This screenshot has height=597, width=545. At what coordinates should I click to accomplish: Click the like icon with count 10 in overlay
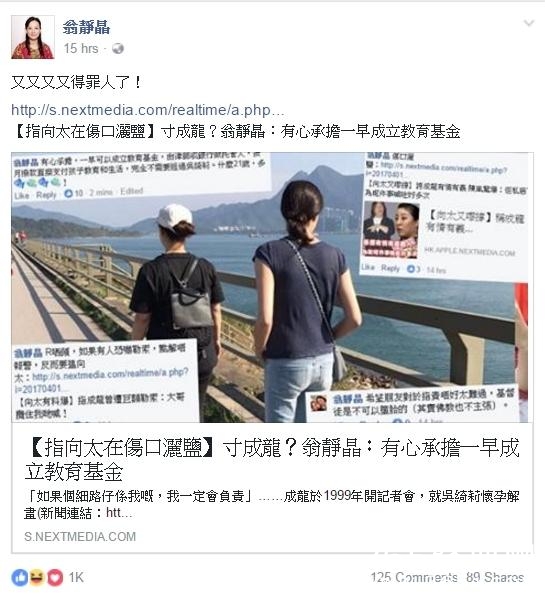pyautogui.click(x=69, y=193)
